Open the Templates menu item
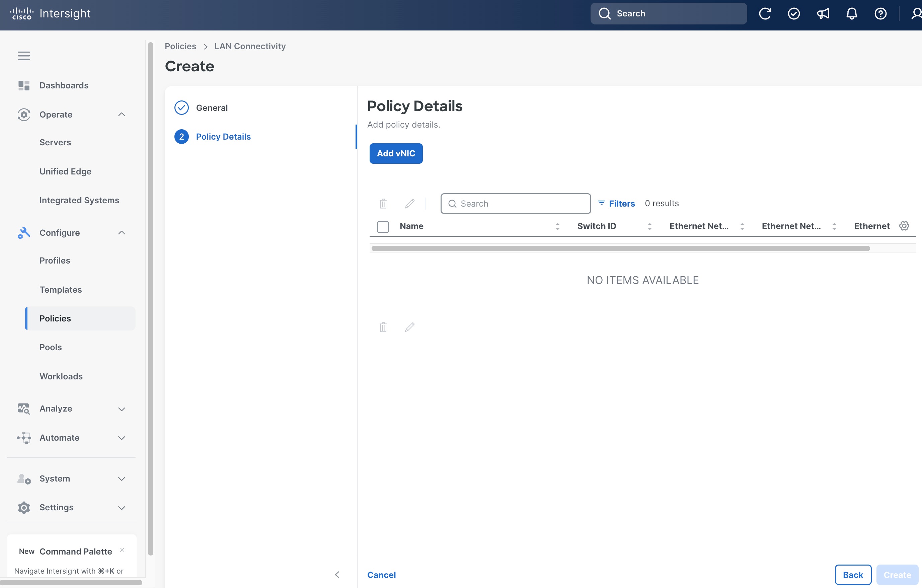 [x=61, y=290]
